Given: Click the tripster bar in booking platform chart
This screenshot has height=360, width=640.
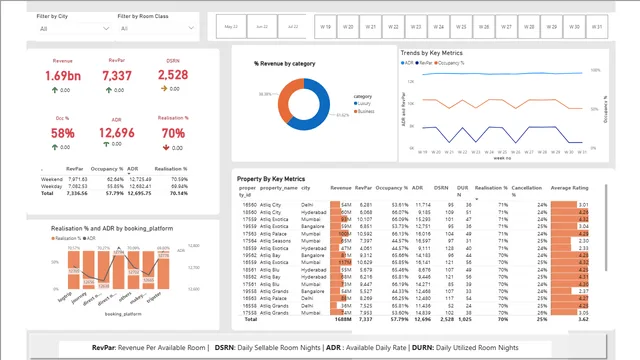Looking at the screenshot, I should point(163,270).
